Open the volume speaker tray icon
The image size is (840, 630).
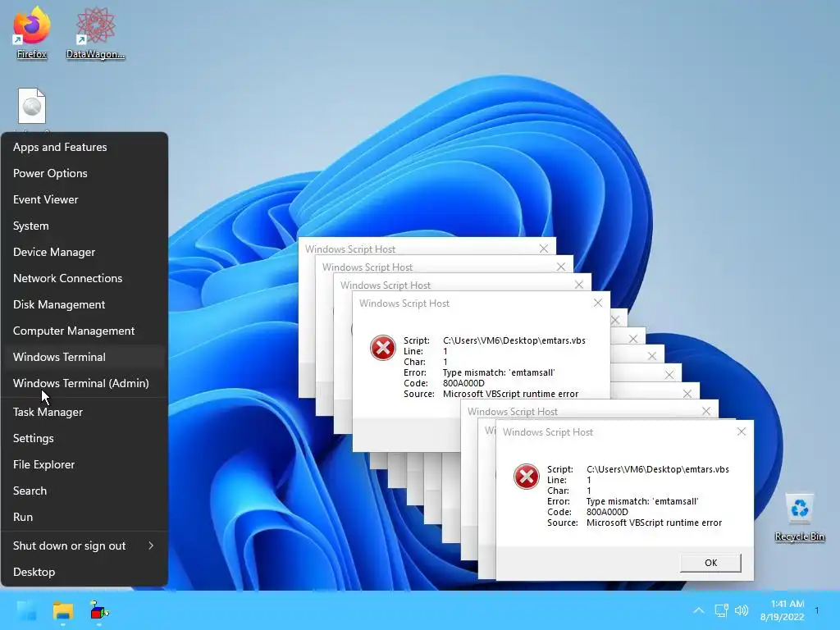click(742, 610)
